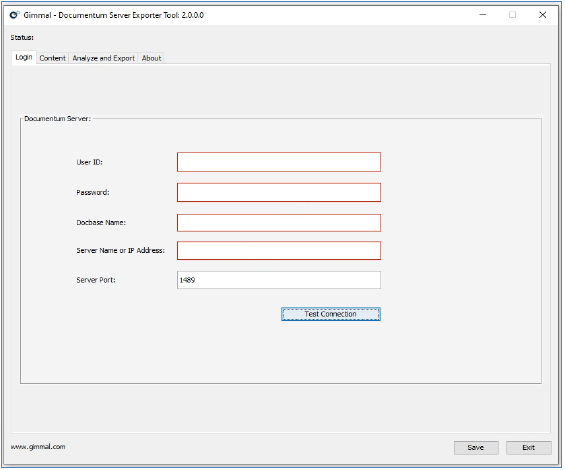The image size is (565, 470).
Task: Select the Password text box
Action: point(279,192)
